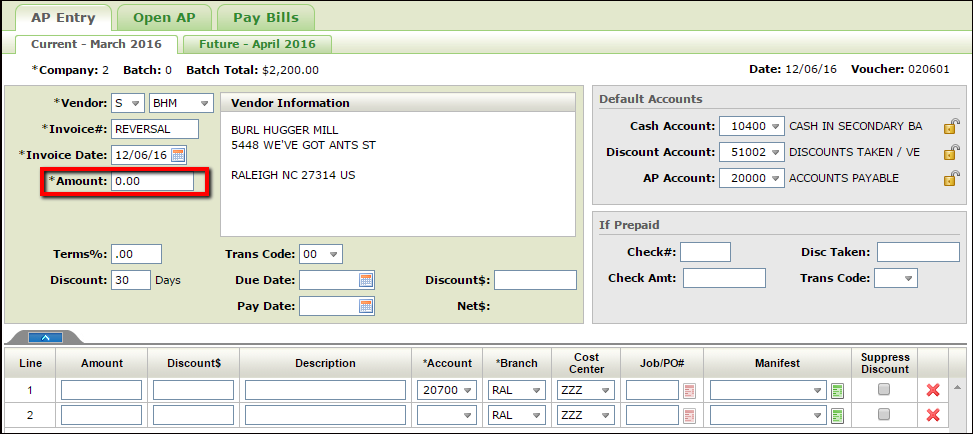Check Suppress Discount for line 1
973x434 pixels.
(884, 389)
